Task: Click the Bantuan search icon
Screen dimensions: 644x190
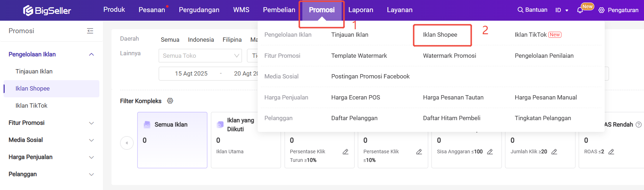Action: (520, 10)
